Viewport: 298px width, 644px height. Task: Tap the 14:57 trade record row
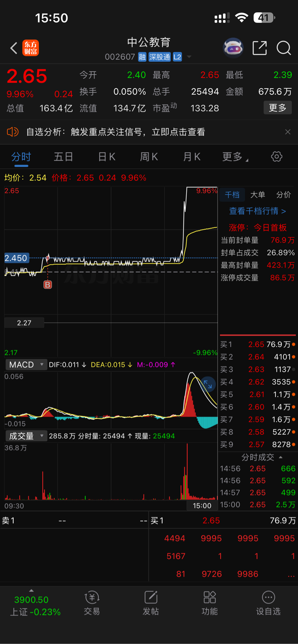click(x=258, y=492)
